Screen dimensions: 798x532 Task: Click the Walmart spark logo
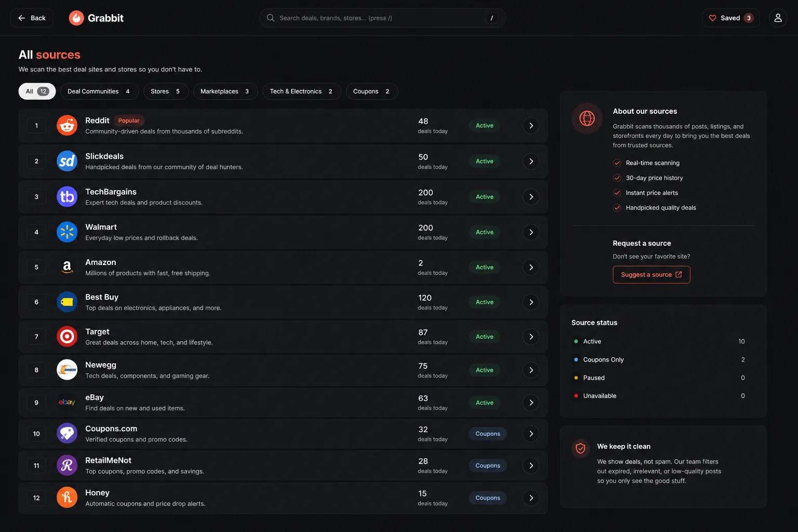click(67, 232)
